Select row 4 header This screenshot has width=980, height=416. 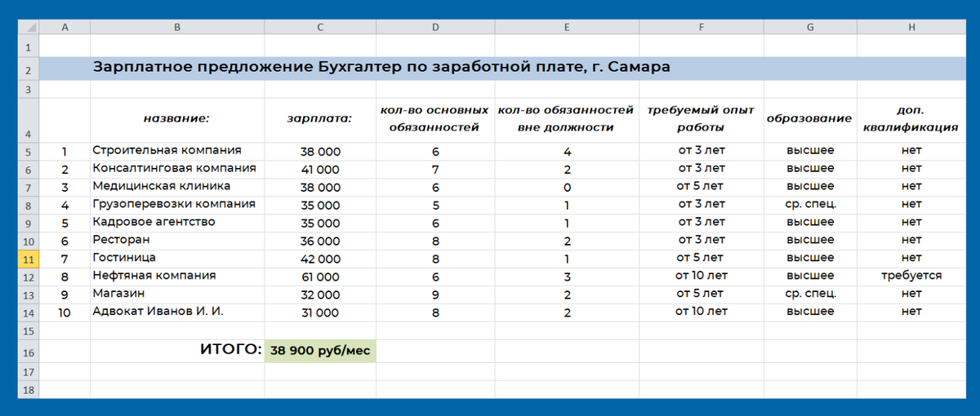(x=27, y=120)
